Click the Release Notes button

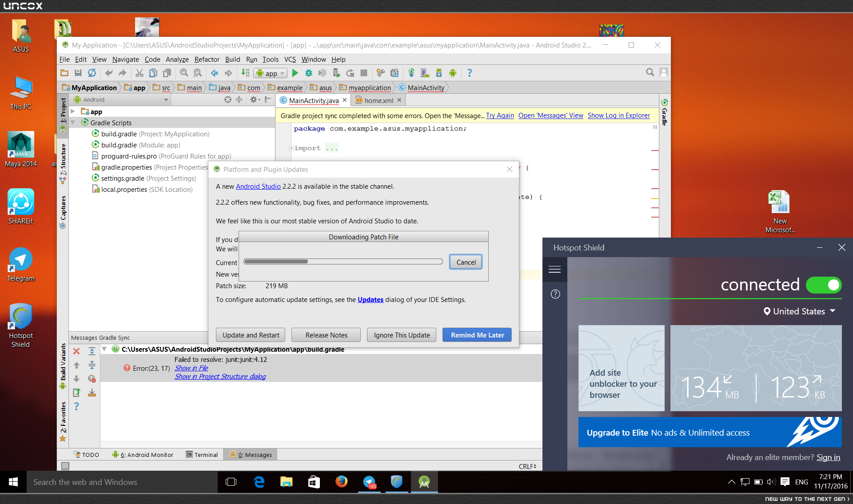(327, 335)
